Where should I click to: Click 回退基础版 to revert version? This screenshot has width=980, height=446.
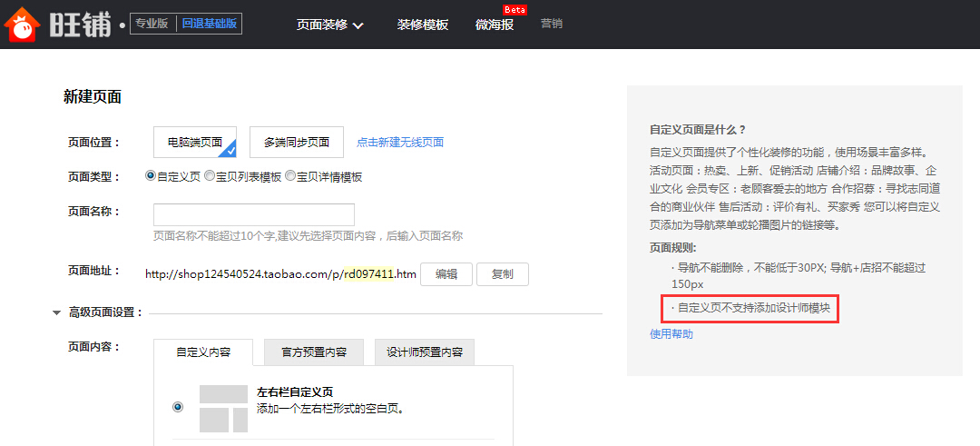pos(210,24)
